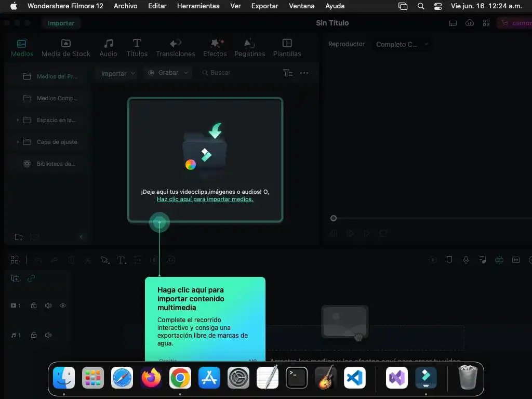The image size is (532, 399).
Task: Add a new folder in media panel
Action: coord(19,237)
